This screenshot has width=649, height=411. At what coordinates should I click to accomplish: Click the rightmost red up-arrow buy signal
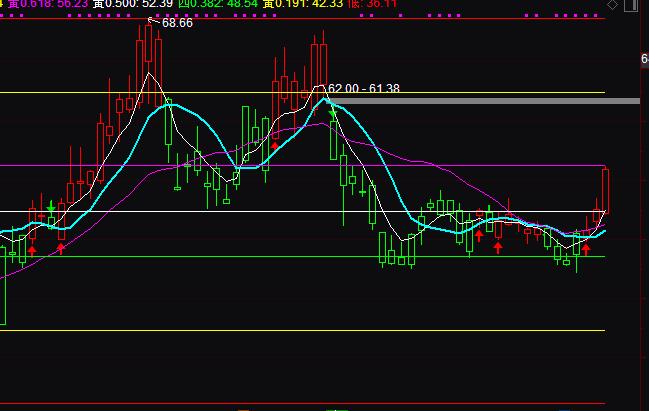[586, 247]
